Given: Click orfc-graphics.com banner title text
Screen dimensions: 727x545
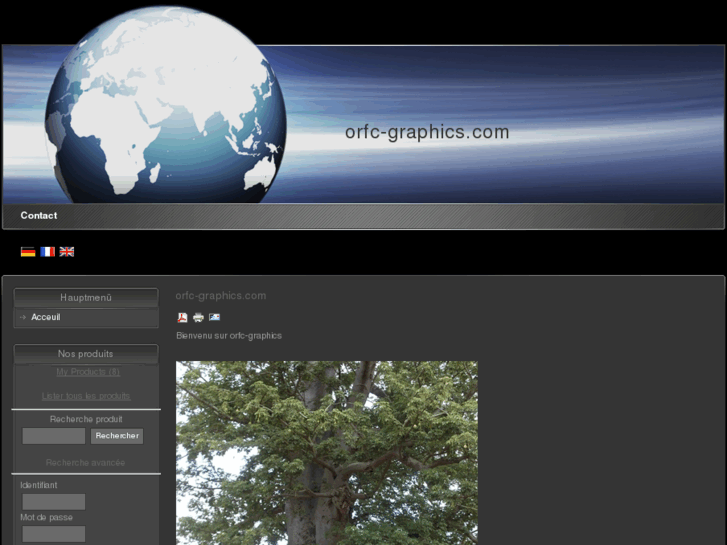Looking at the screenshot, I should 427,133.
